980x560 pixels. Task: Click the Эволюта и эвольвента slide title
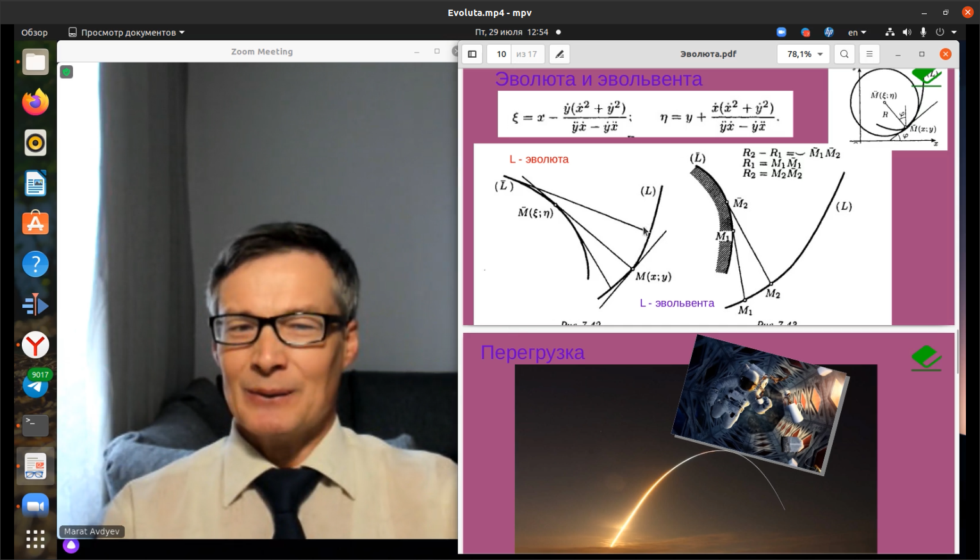tap(598, 79)
